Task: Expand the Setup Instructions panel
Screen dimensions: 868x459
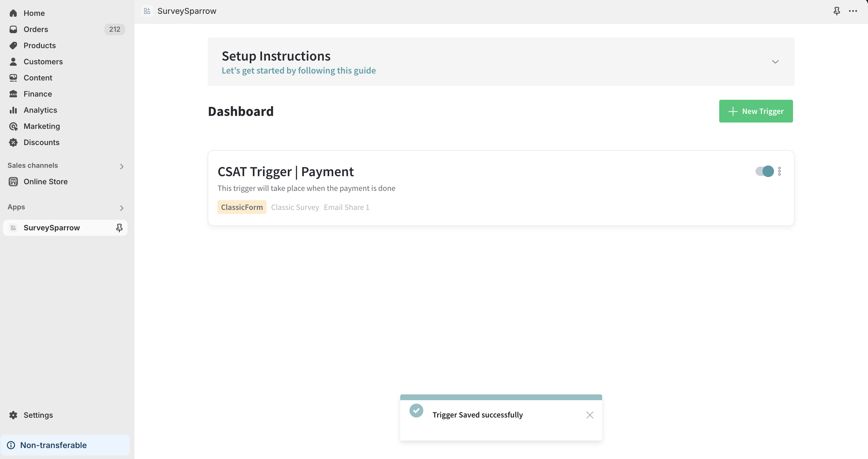Action: [775, 62]
